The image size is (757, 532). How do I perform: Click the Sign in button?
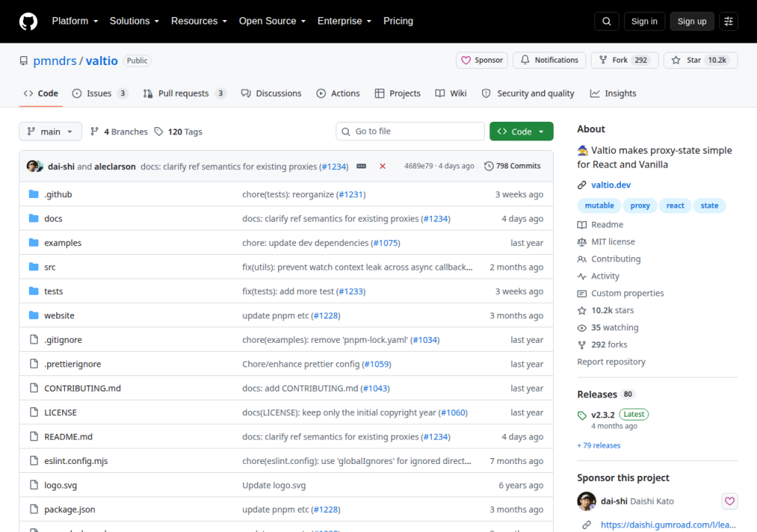(644, 21)
